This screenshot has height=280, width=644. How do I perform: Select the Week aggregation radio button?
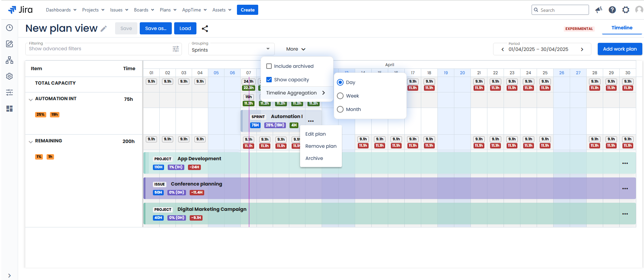[340, 96]
